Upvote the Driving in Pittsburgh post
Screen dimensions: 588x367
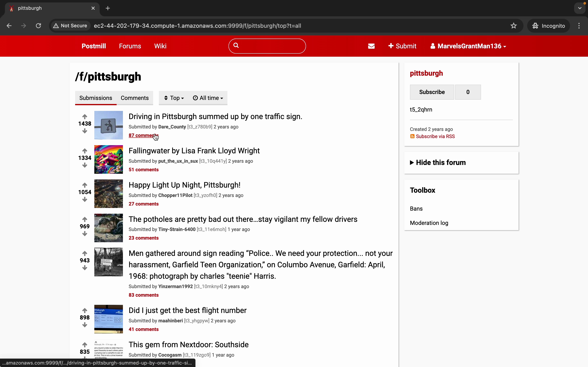85,116
